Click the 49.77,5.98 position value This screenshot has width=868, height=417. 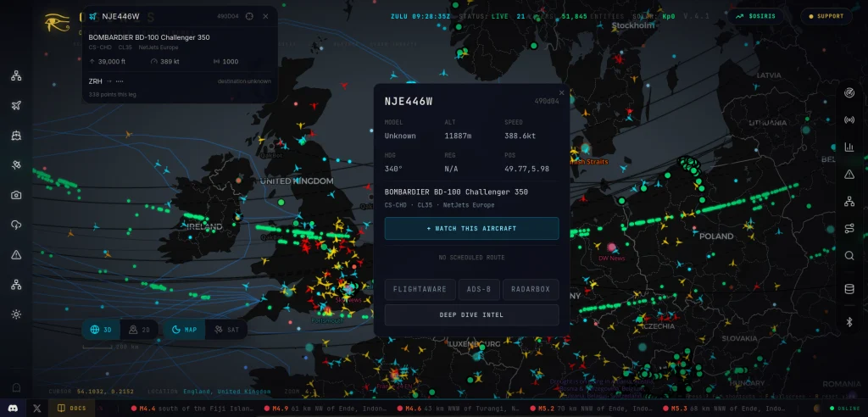526,169
